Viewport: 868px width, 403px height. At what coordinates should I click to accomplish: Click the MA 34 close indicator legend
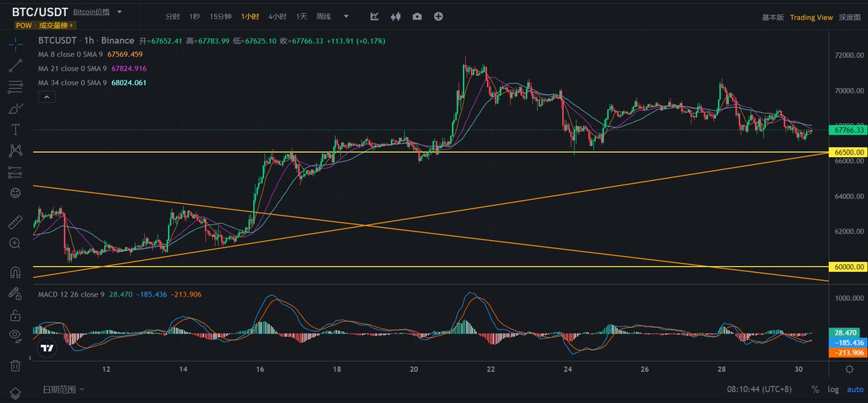tap(74, 82)
